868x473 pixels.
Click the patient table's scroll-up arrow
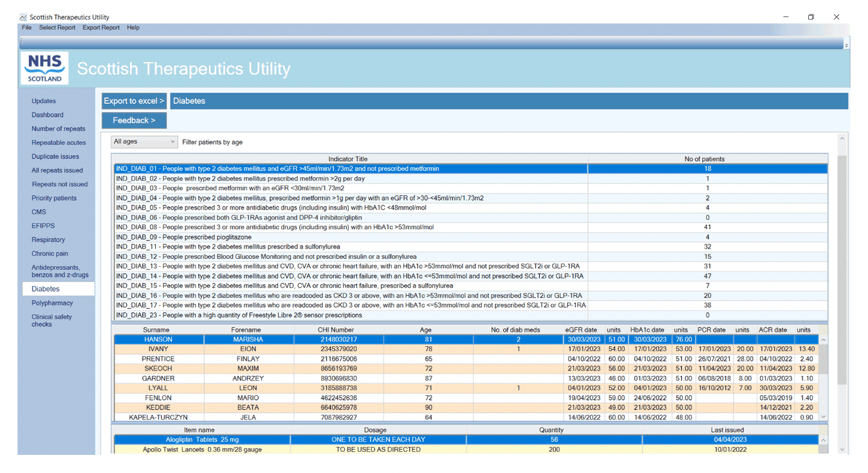823,340
